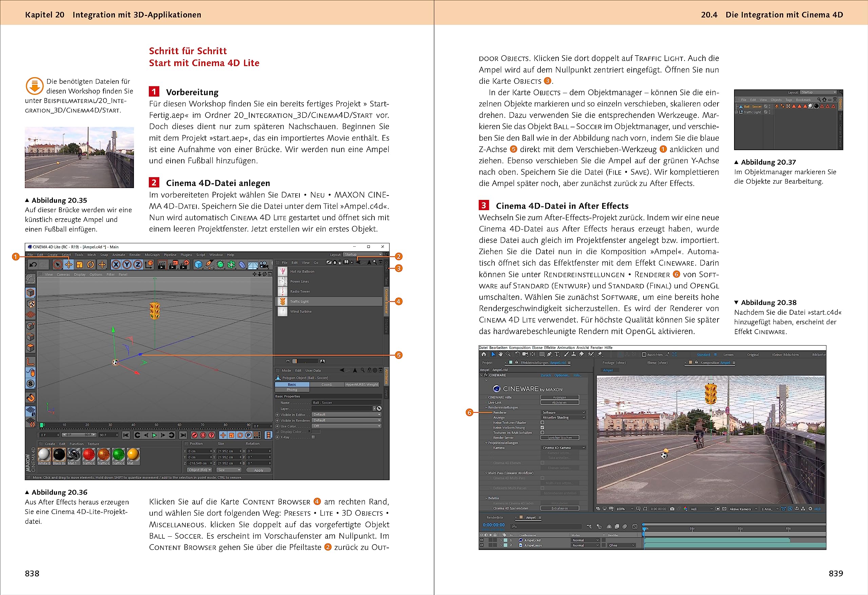Click the Name field with Ball - Soccer
This screenshot has width=868, height=595.
point(346,403)
